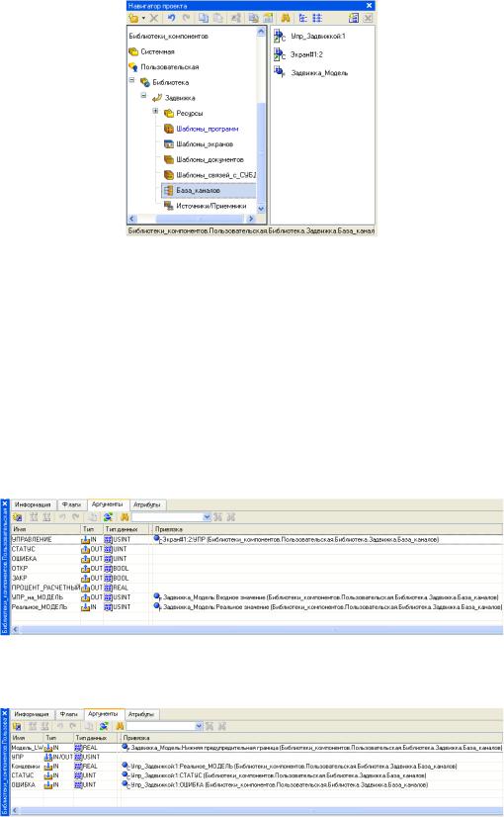
Task: Click the ЗАКР argument row
Action: pyautogui.click(x=257, y=578)
